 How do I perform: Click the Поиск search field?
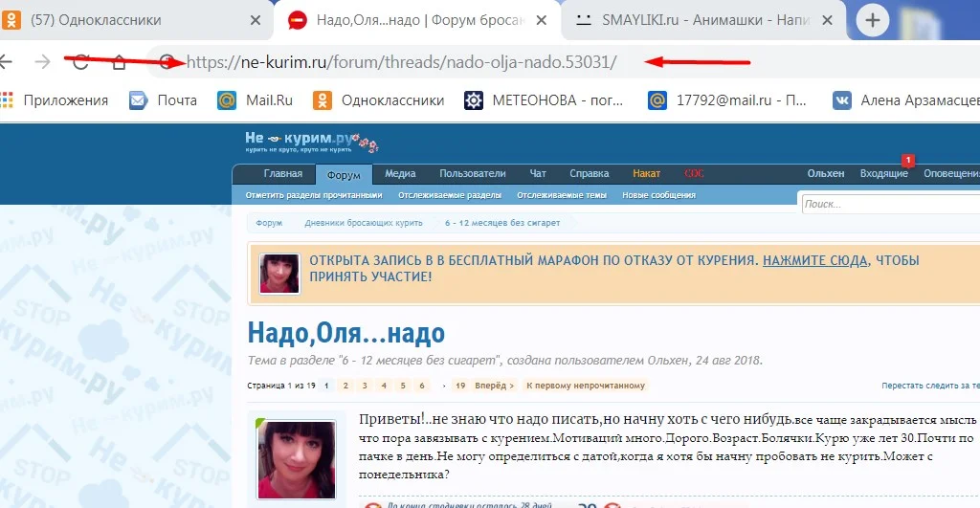point(891,204)
